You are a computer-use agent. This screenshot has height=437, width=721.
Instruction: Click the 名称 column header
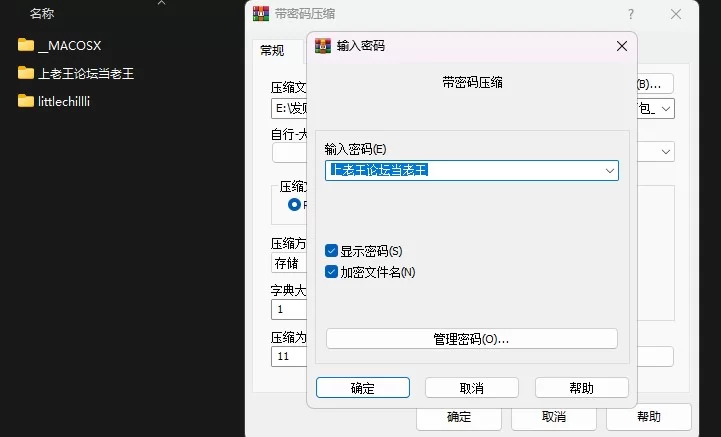42,14
